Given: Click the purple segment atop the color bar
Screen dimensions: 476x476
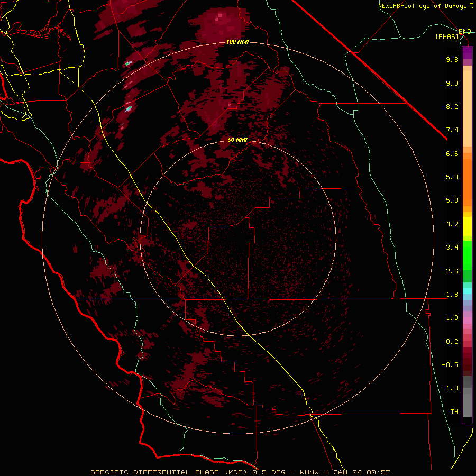Looking at the screenshot, I should coord(467,53).
